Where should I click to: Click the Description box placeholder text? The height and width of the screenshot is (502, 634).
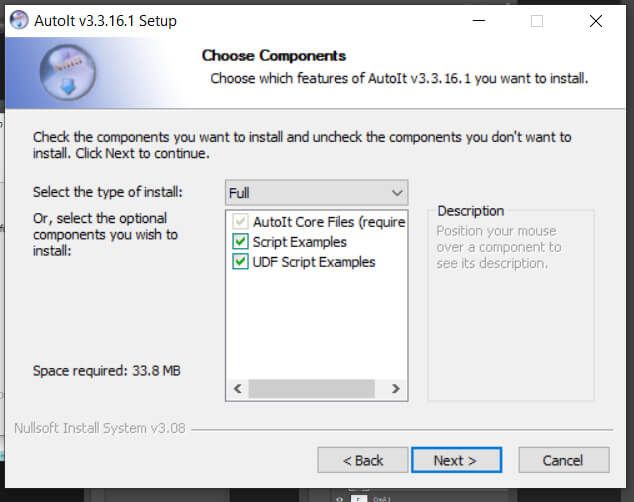click(499, 247)
